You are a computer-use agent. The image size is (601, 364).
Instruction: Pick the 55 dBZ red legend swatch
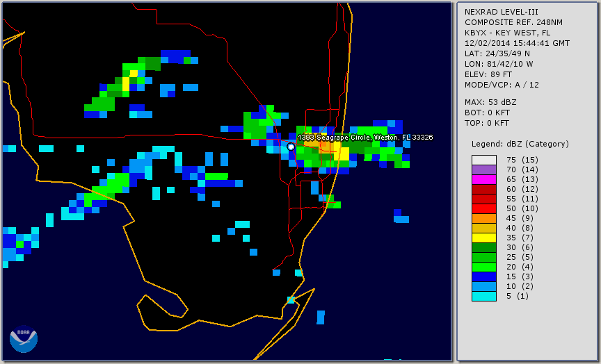[484, 199]
